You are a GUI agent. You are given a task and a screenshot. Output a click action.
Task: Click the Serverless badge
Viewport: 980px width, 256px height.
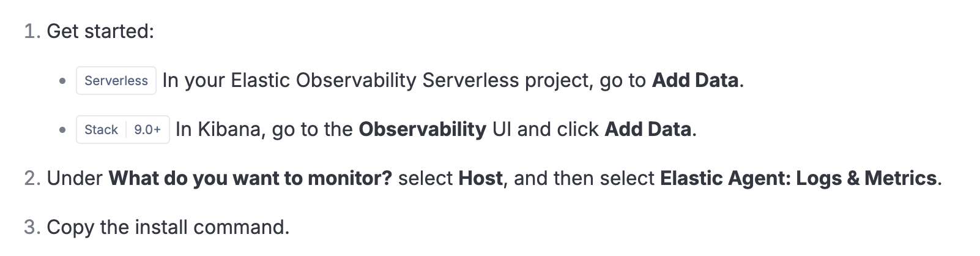pyautogui.click(x=116, y=80)
